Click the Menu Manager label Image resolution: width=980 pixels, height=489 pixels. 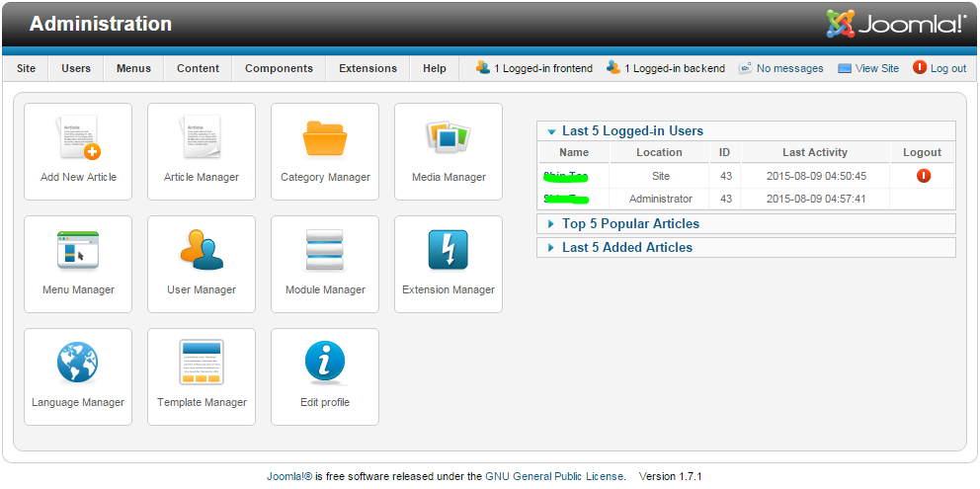78,289
